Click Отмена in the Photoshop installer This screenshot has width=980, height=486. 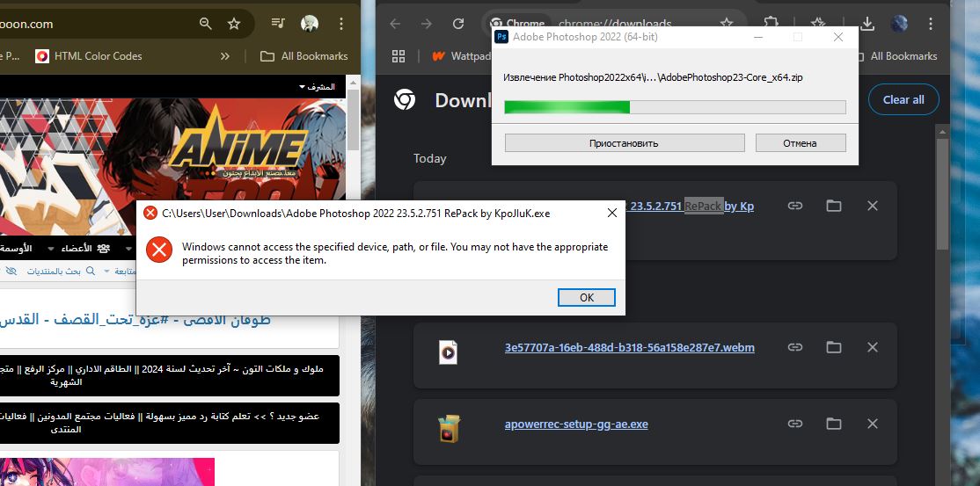[x=800, y=143]
